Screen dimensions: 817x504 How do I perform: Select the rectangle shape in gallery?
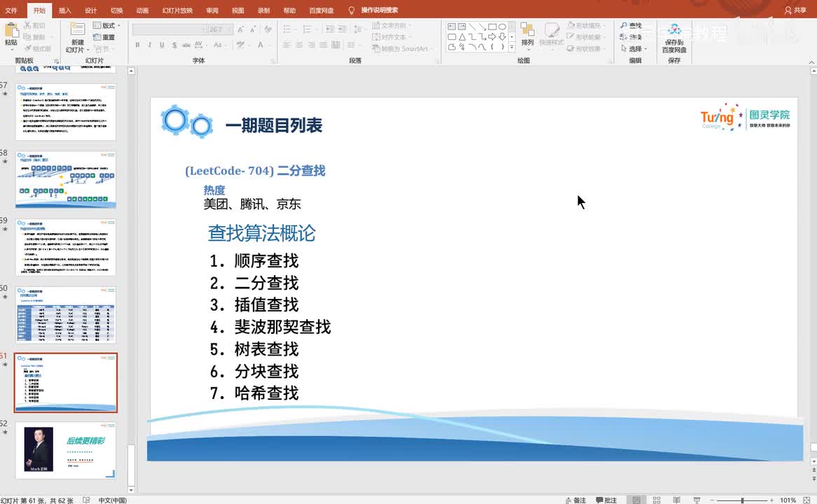[x=492, y=27]
